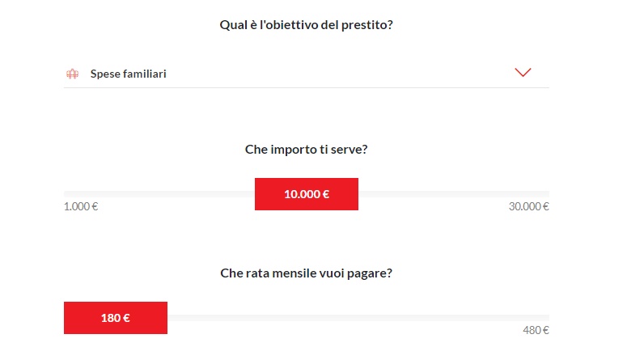This screenshot has height=364, width=627.
Task: Click the 180 € monthly payment handle
Action: pyautogui.click(x=116, y=317)
